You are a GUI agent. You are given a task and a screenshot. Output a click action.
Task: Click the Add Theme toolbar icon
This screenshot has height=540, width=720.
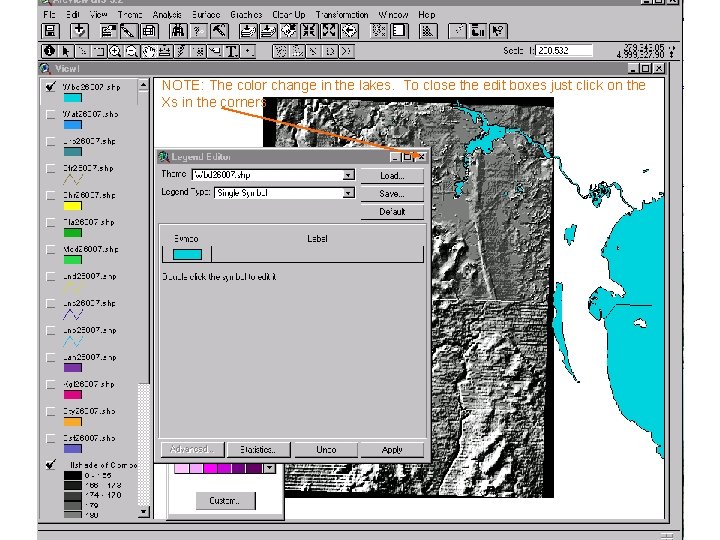pos(79,31)
